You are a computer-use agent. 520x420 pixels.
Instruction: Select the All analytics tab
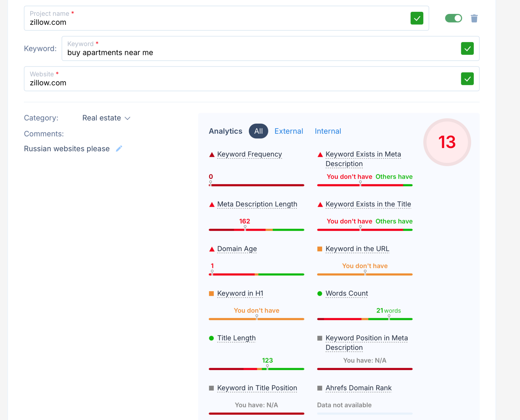coord(258,131)
